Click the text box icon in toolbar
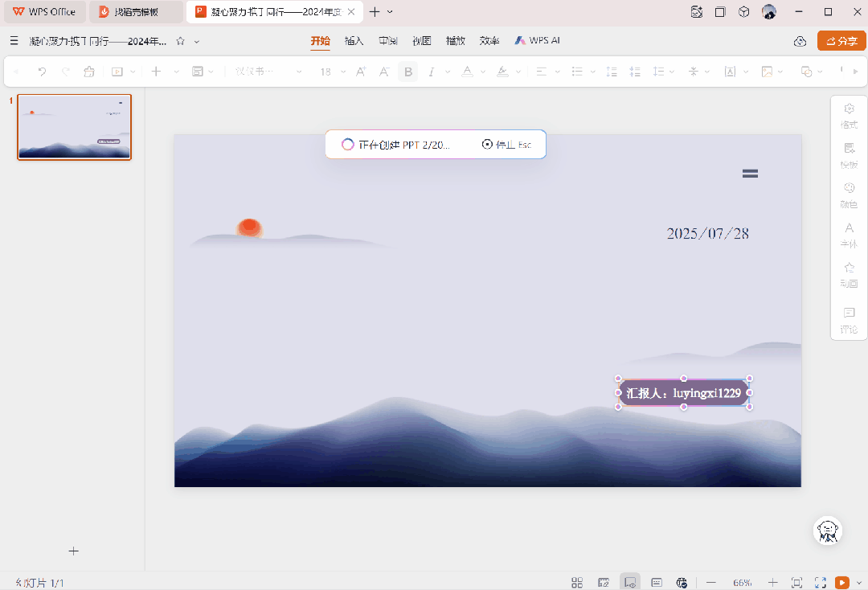Screen dimensions: 868x590 point(730,72)
